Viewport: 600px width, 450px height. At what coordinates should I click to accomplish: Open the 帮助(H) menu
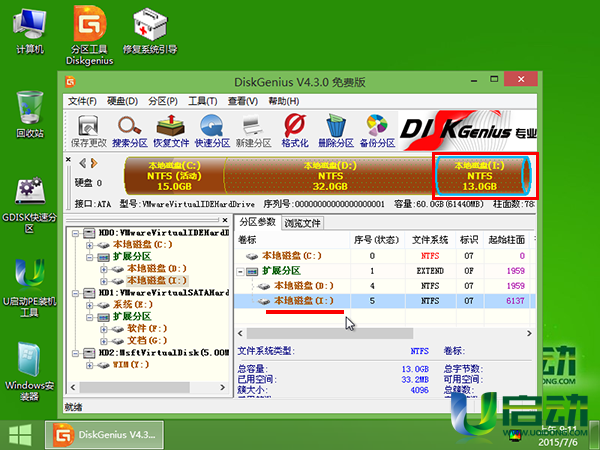coord(284,101)
